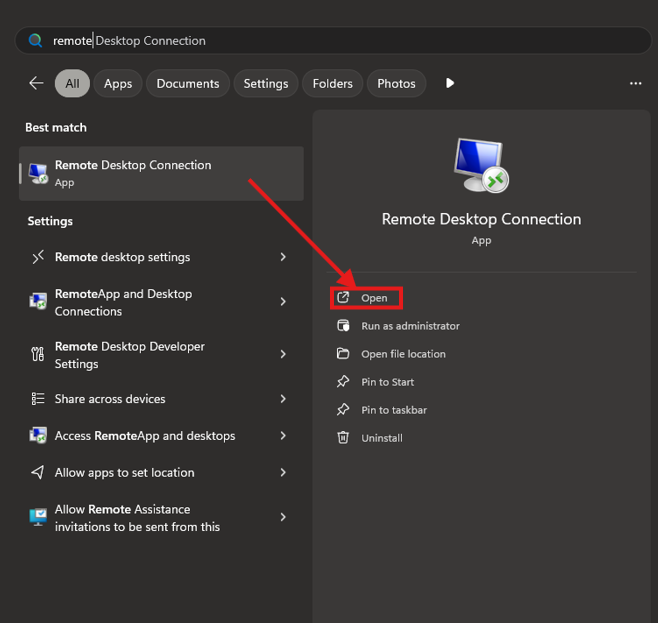Switch to the Folders filter tab
The height and width of the screenshot is (623, 658).
(332, 83)
